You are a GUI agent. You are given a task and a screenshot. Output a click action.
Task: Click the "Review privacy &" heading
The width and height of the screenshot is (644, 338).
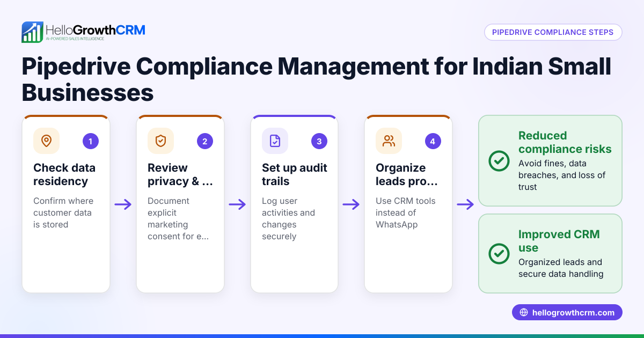[180, 174]
